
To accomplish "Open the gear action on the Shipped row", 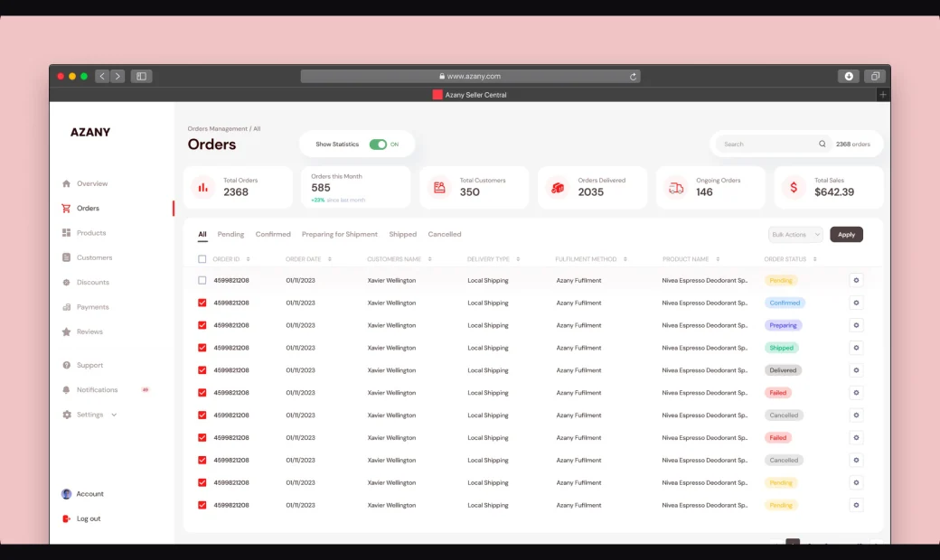I will tap(856, 348).
